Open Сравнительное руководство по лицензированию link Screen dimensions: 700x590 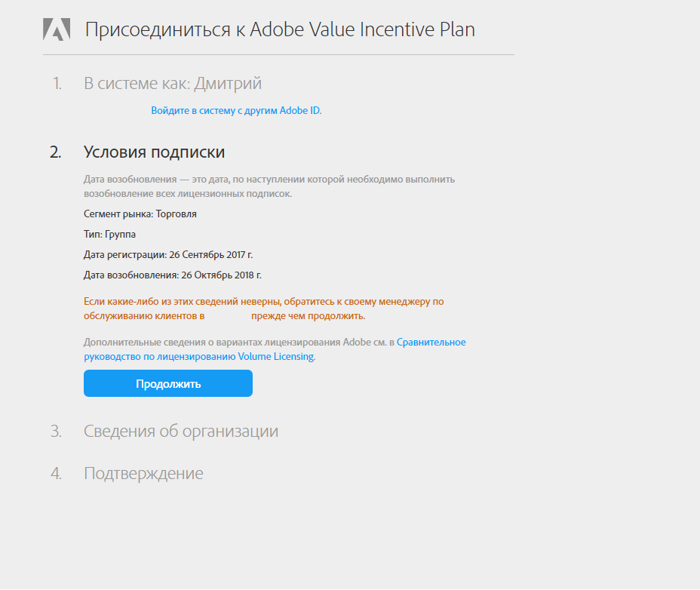pos(275,349)
